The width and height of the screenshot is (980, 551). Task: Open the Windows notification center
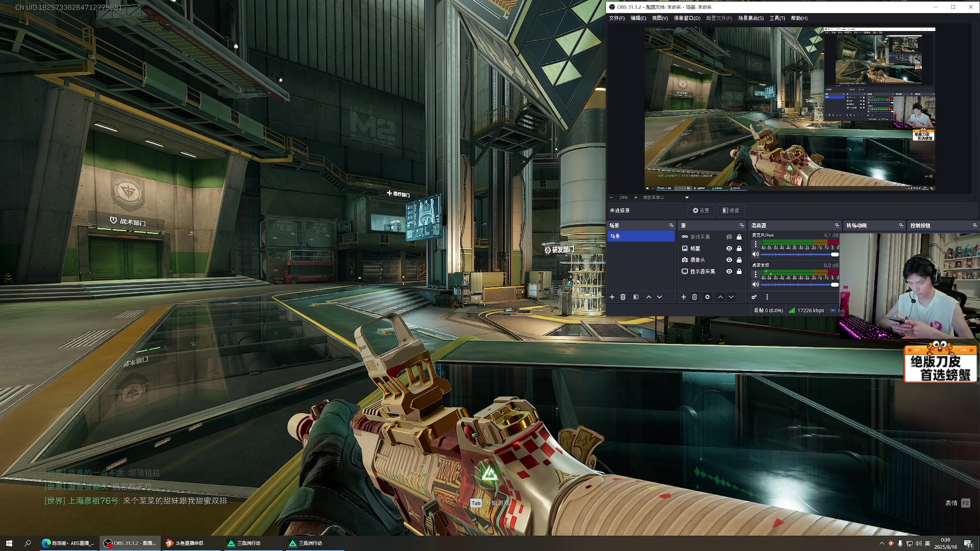968,543
